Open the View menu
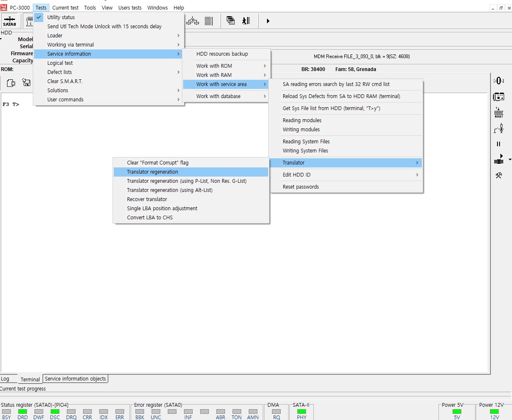The width and height of the screenshot is (512, 420). [x=107, y=7]
